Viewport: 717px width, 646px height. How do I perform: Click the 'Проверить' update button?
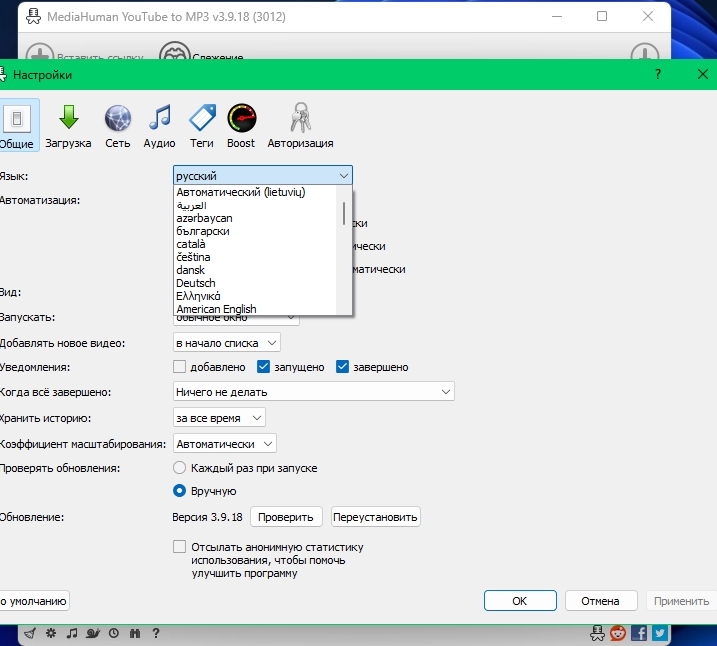click(286, 517)
